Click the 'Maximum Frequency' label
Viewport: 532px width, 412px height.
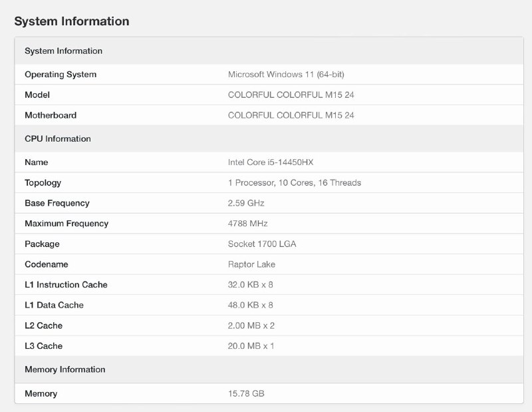pyautogui.click(x=66, y=224)
